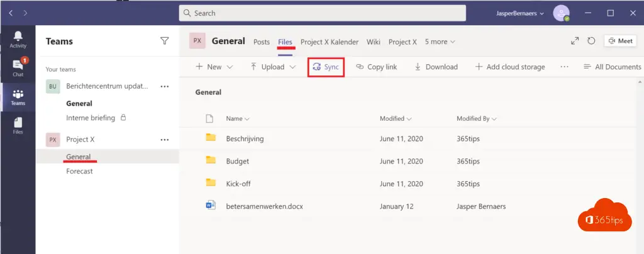Image resolution: width=644 pixels, height=254 pixels.
Task: Click the PX avatar in the teams list
Action: tap(53, 140)
